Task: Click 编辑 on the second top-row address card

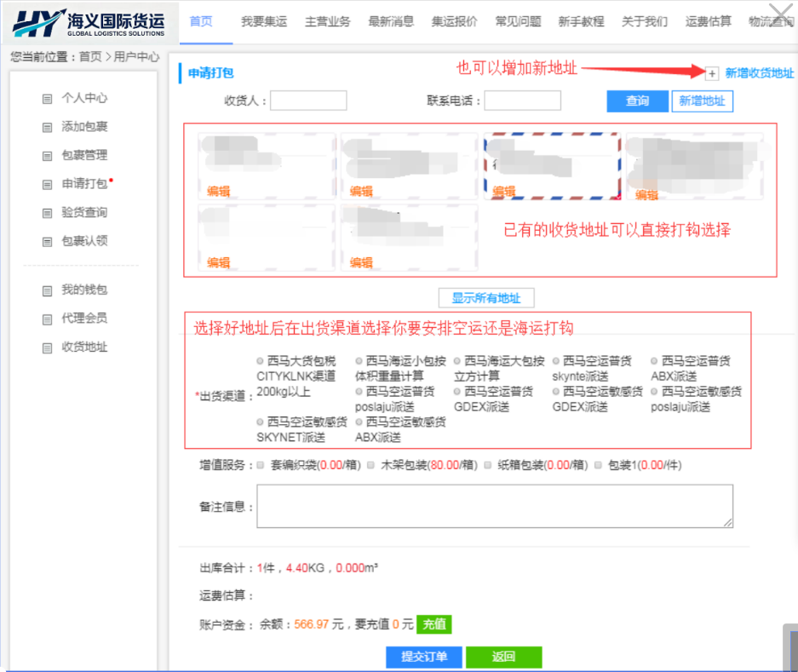Action: (361, 192)
